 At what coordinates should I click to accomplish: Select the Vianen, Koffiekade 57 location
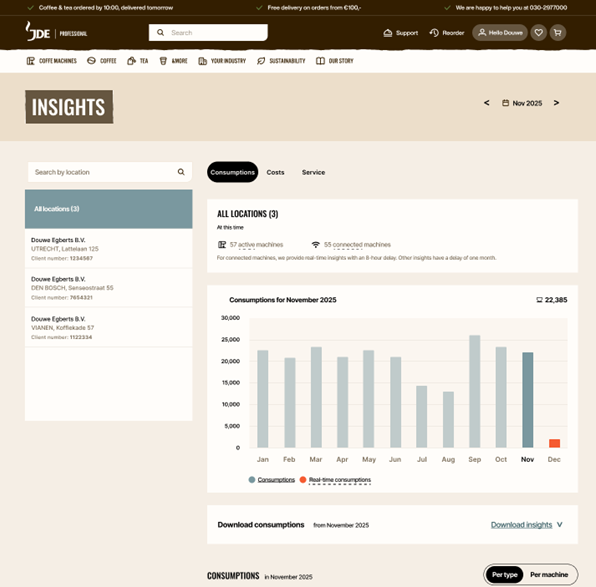109,327
